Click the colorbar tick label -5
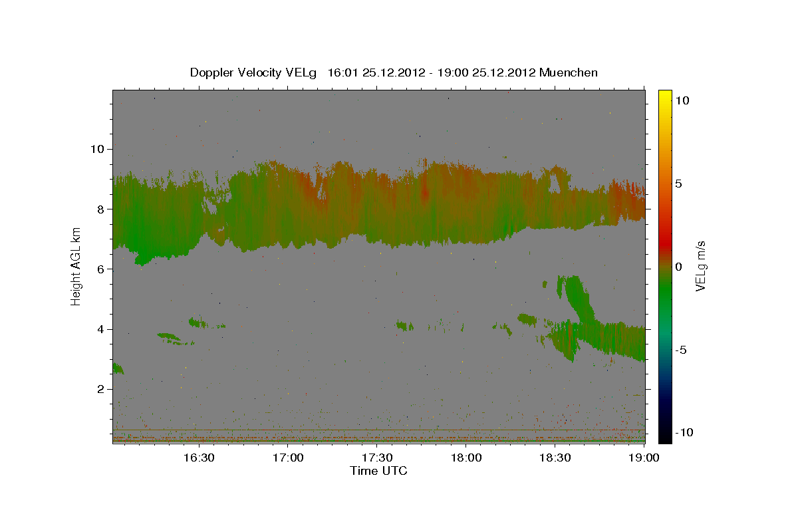 681,350
